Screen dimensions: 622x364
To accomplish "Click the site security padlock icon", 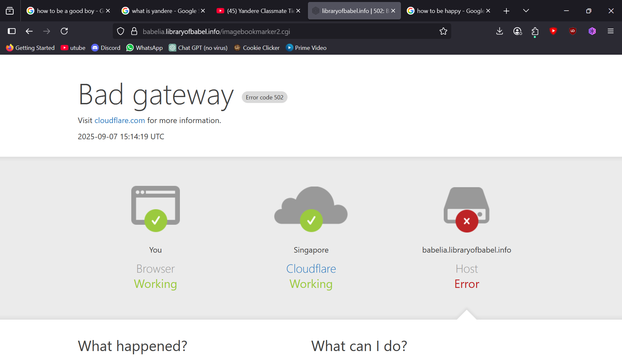I will [x=134, y=31].
